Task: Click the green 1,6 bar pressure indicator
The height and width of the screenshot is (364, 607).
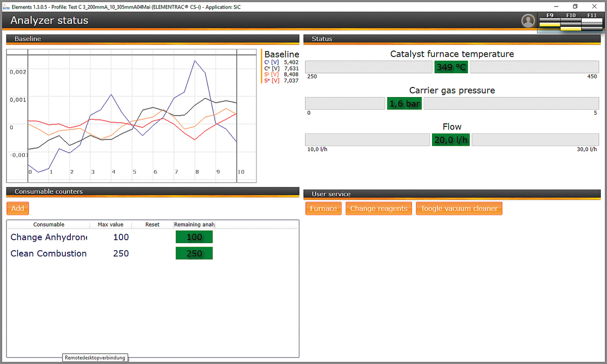Action: click(x=404, y=103)
